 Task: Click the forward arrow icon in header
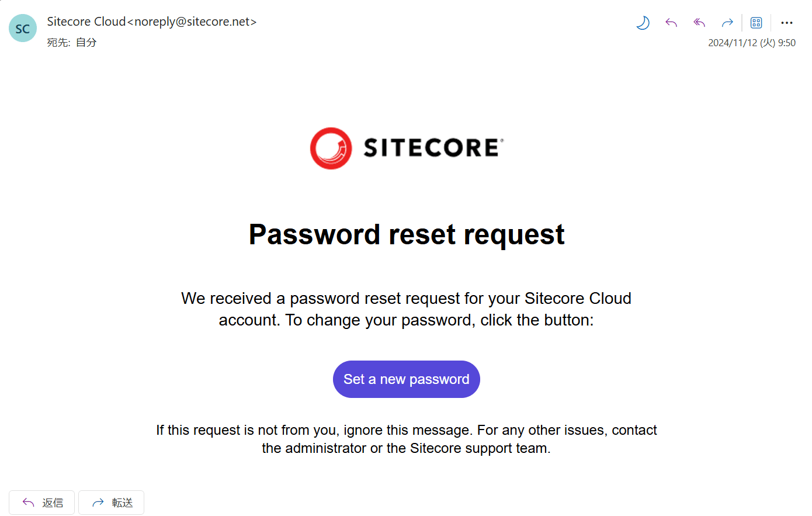(x=727, y=23)
